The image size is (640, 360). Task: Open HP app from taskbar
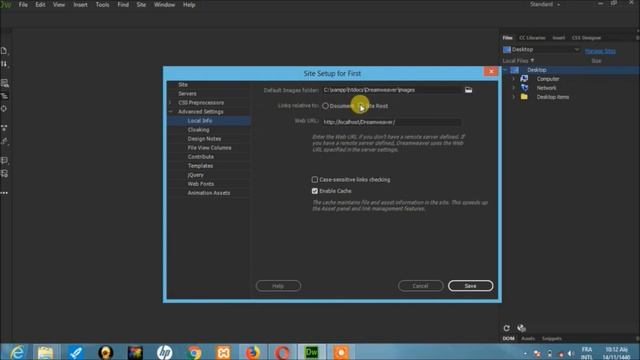pyautogui.click(x=164, y=352)
